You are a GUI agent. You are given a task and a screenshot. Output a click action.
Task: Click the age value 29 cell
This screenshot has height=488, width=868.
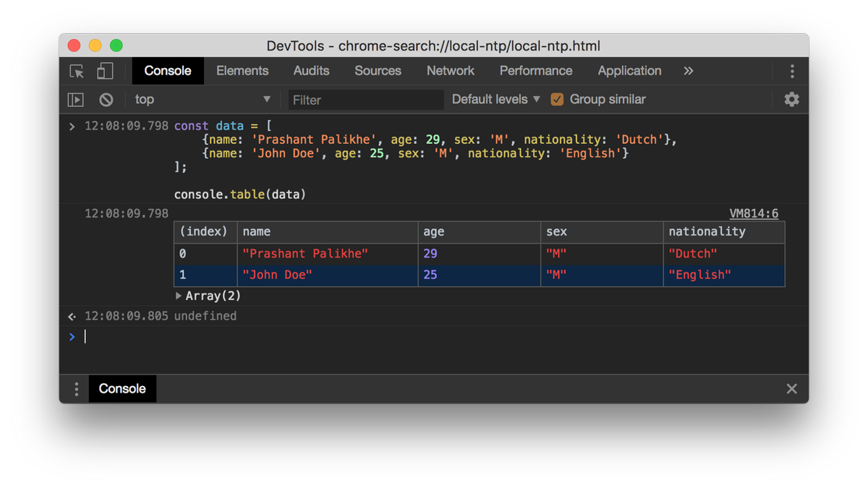point(480,254)
